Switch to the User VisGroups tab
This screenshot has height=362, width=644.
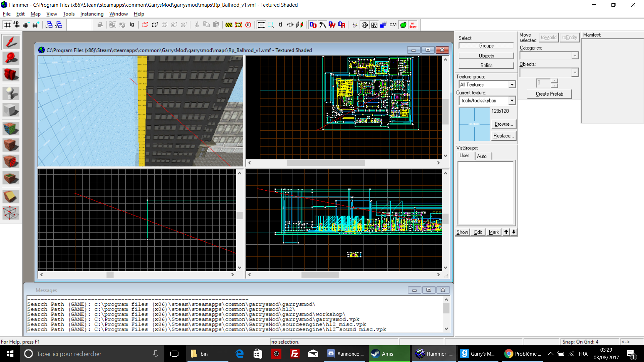(465, 156)
